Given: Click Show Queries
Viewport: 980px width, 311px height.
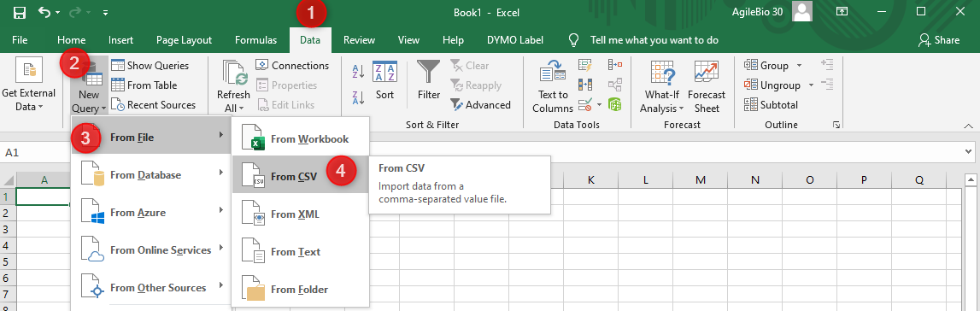Looking at the screenshot, I should [x=150, y=66].
